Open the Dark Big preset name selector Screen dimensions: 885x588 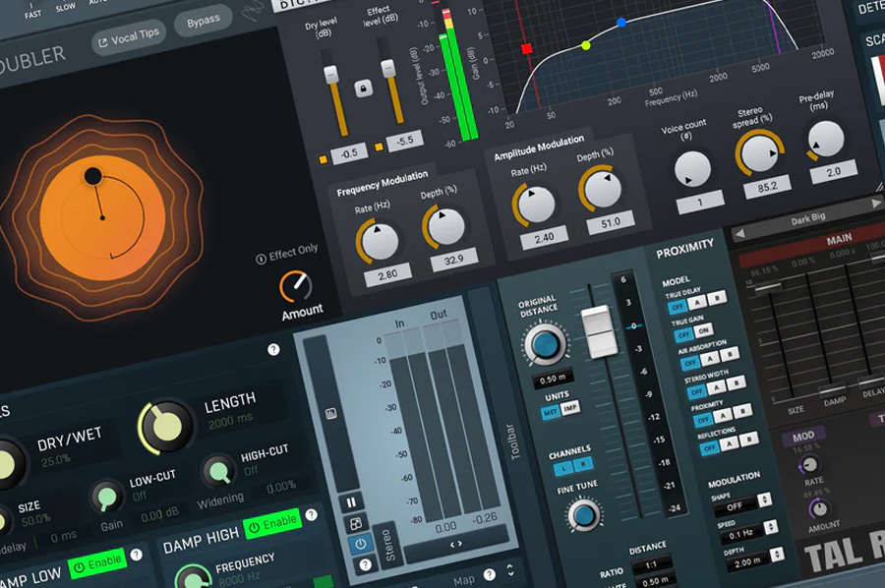click(807, 218)
